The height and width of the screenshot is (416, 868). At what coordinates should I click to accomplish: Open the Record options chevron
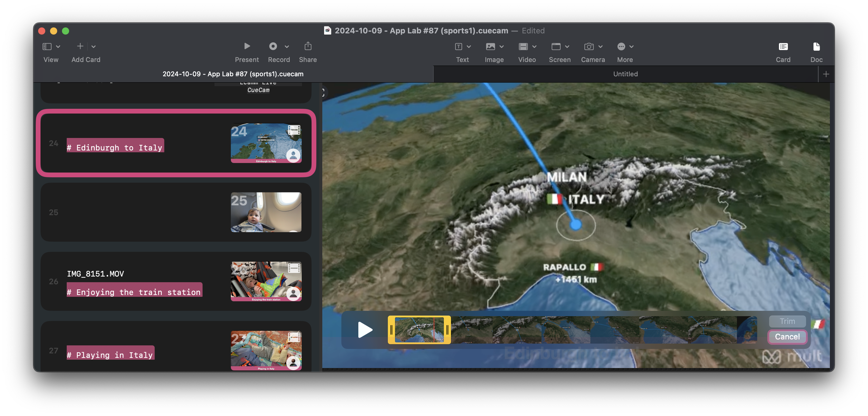pyautogui.click(x=287, y=46)
